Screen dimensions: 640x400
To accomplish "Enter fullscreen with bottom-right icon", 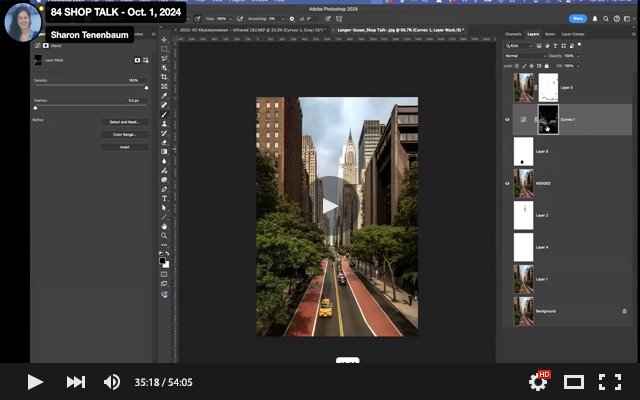I will [x=610, y=382].
